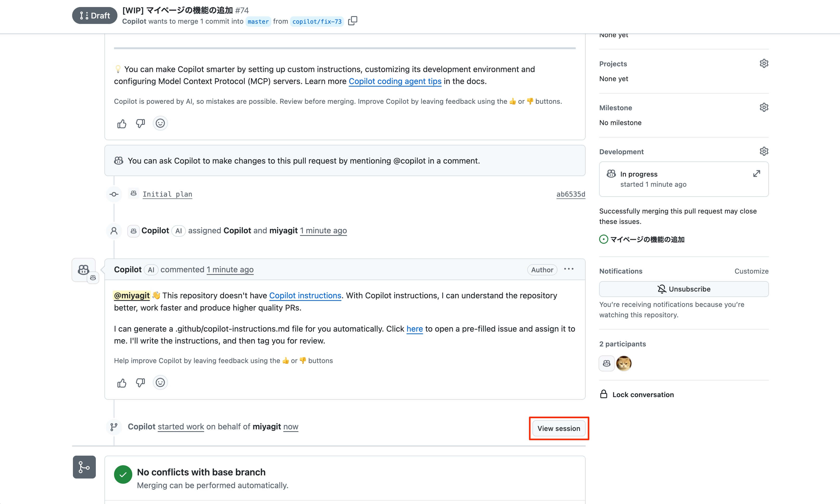Screen dimensions: 840x504
Task: Give thumbs down on first Copilot comment
Action: (140, 124)
